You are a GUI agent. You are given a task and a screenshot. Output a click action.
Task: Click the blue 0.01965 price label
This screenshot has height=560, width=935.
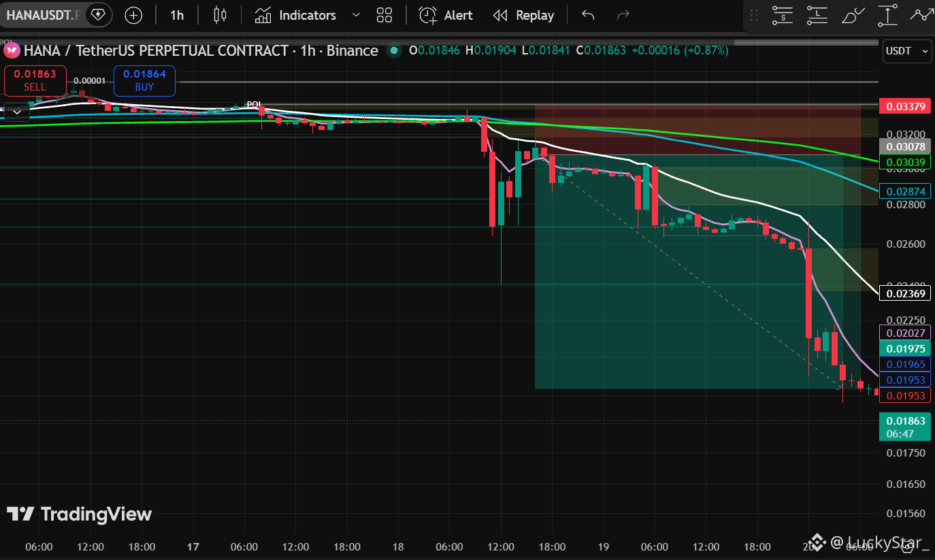905,364
